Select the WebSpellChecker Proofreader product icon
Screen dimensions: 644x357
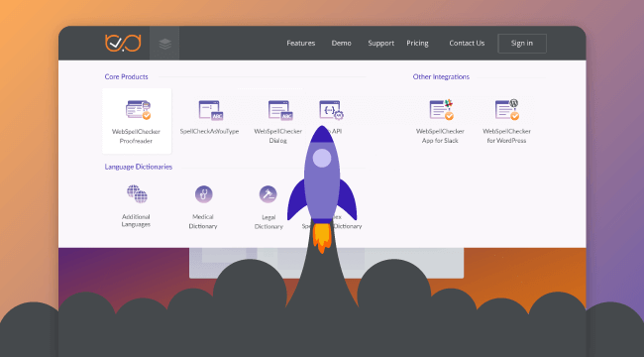tap(138, 110)
